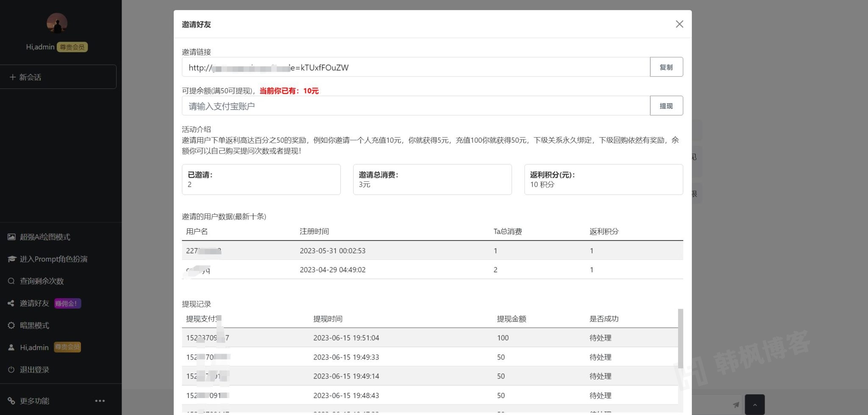Click the 提现 withdrawal button
This screenshot has height=415, width=868.
point(666,105)
